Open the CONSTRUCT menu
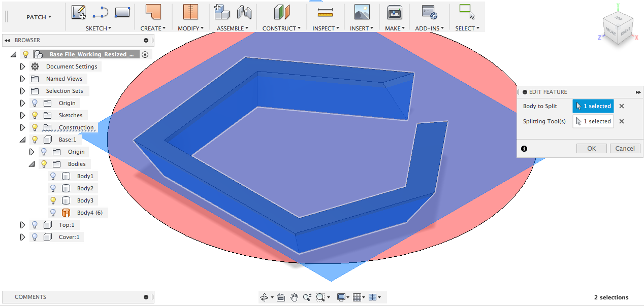The height and width of the screenshot is (306, 644). coord(281,28)
